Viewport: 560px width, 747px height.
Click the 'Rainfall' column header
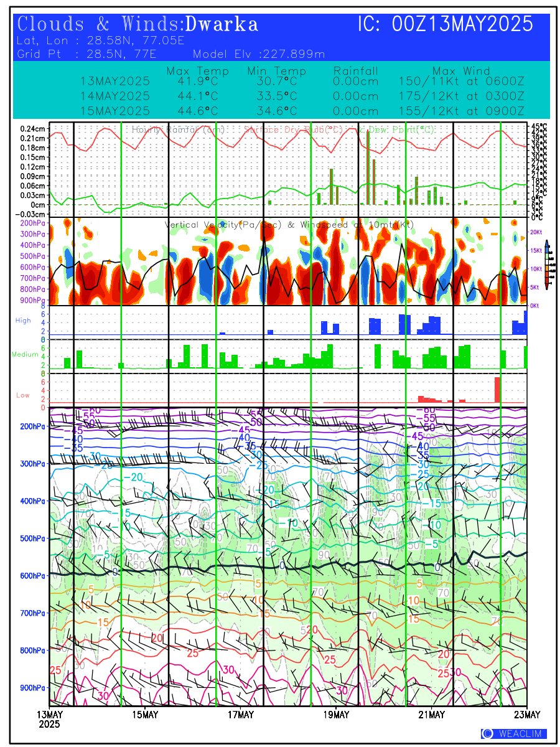[356, 71]
